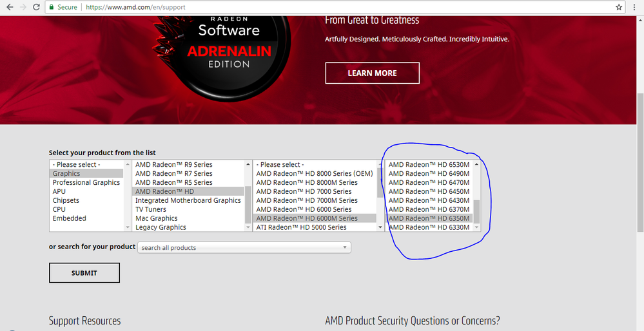
Task: Select Chipsets in the category list
Action: tap(86, 200)
